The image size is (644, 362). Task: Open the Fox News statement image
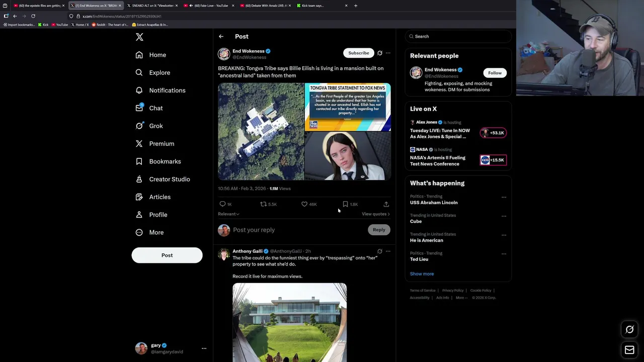click(348, 107)
